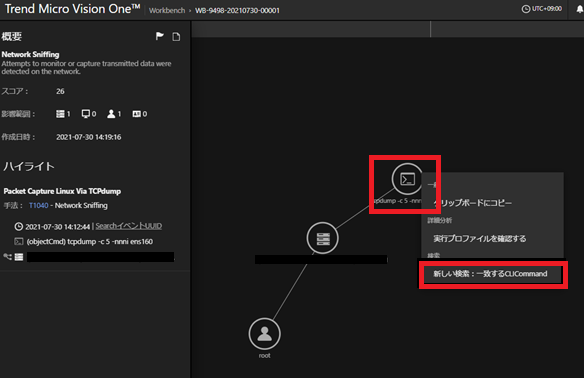Click the clock icon beside the event timestamp
The height and width of the screenshot is (378, 584).
pos(19,226)
